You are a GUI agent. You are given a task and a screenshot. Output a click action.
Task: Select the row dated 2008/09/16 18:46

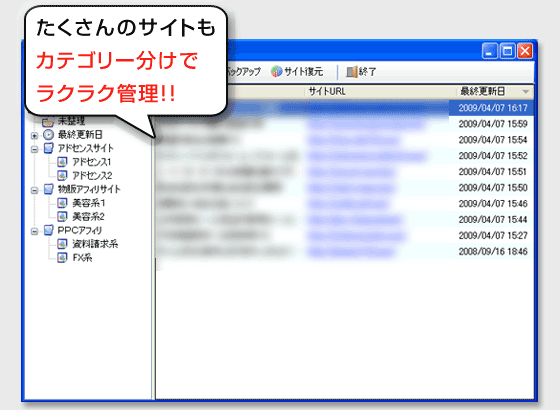coord(345,251)
